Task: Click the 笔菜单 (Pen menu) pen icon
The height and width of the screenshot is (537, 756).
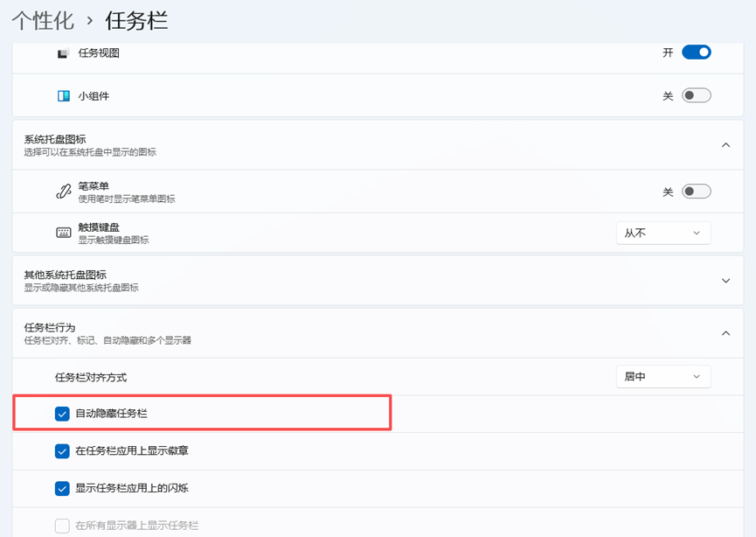Action: (x=62, y=191)
